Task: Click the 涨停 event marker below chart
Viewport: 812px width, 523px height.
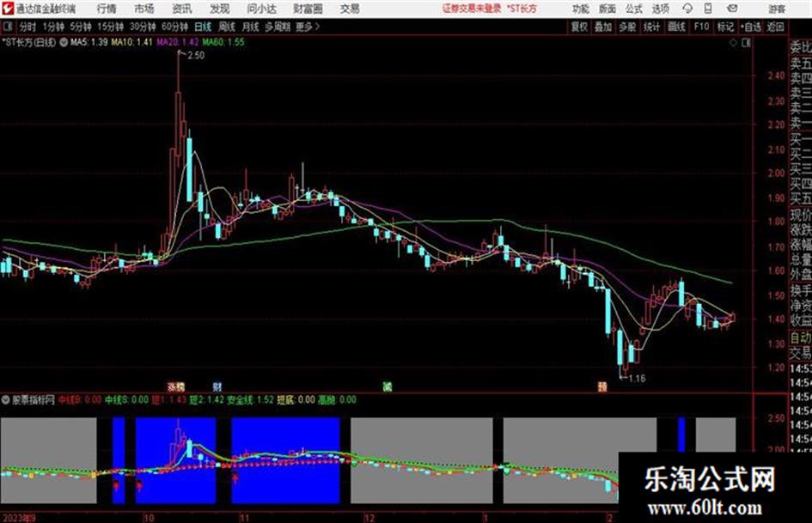Action: [x=176, y=386]
